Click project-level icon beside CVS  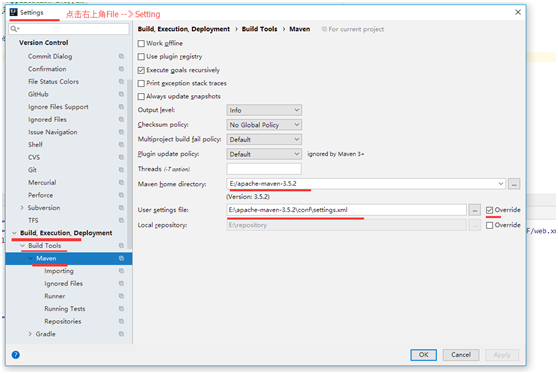click(121, 157)
